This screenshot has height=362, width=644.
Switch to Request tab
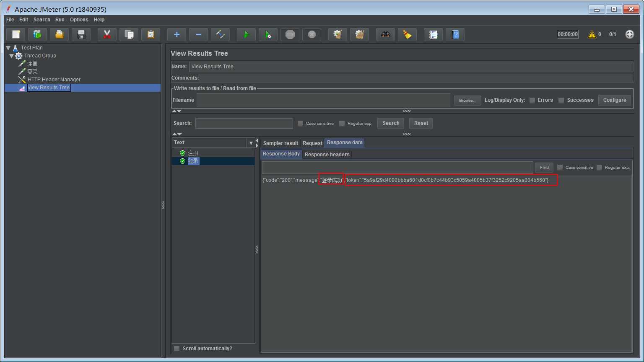click(x=312, y=143)
